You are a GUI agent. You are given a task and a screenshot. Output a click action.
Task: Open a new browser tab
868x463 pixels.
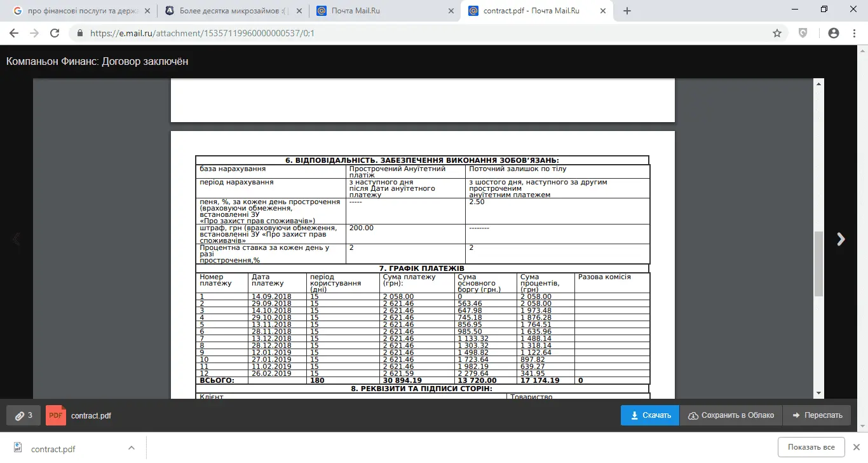pyautogui.click(x=627, y=11)
